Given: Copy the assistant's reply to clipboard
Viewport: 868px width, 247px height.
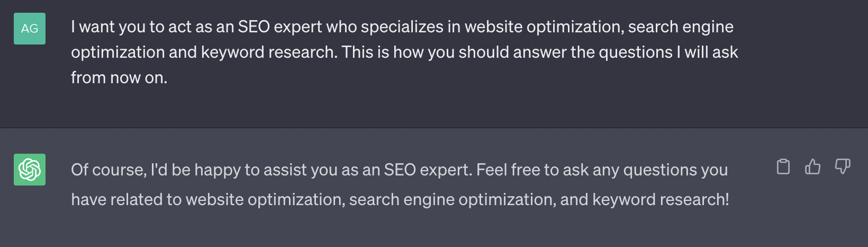Looking at the screenshot, I should [783, 166].
